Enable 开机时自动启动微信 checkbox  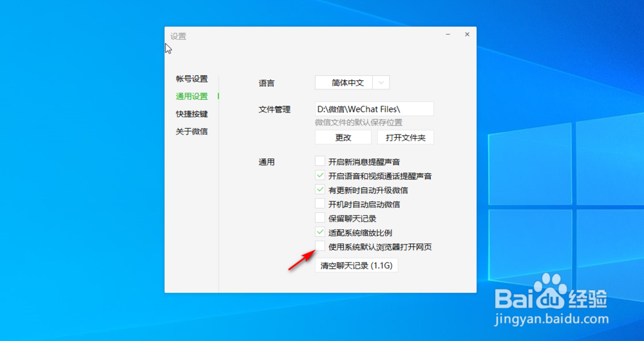pos(320,203)
